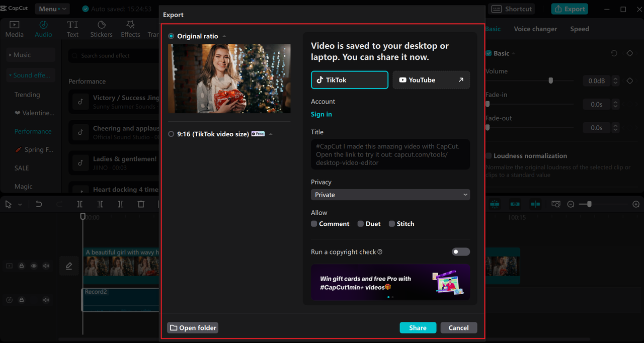Toggle the preview axis icon in timeline toolbar
This screenshot has width=644, height=343.
coord(535,204)
